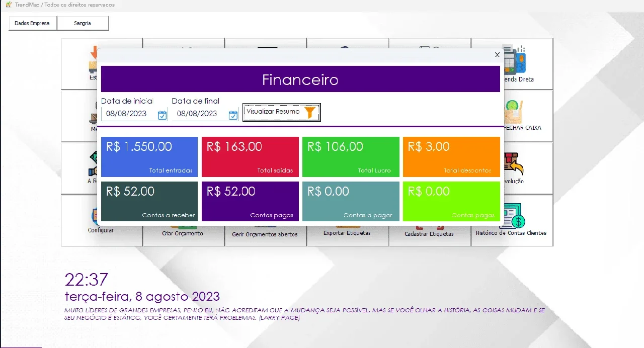Viewport: 644px width, 348px height.
Task: Select the purple Contas pagas R$ 52,00 card
Action: click(x=250, y=201)
